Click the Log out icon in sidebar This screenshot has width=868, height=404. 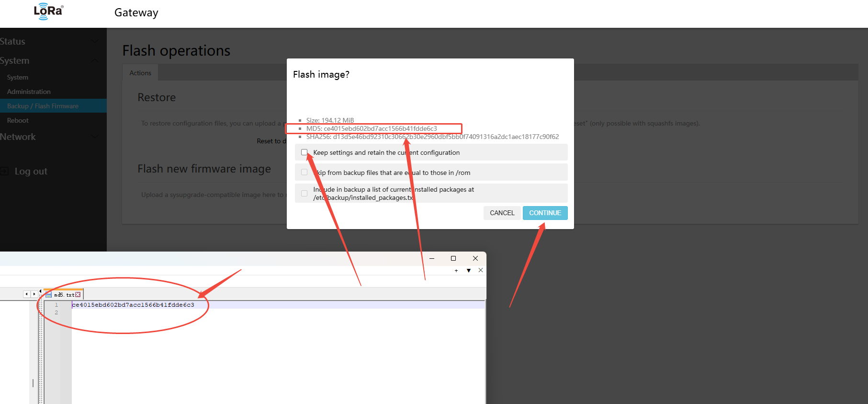pos(4,171)
